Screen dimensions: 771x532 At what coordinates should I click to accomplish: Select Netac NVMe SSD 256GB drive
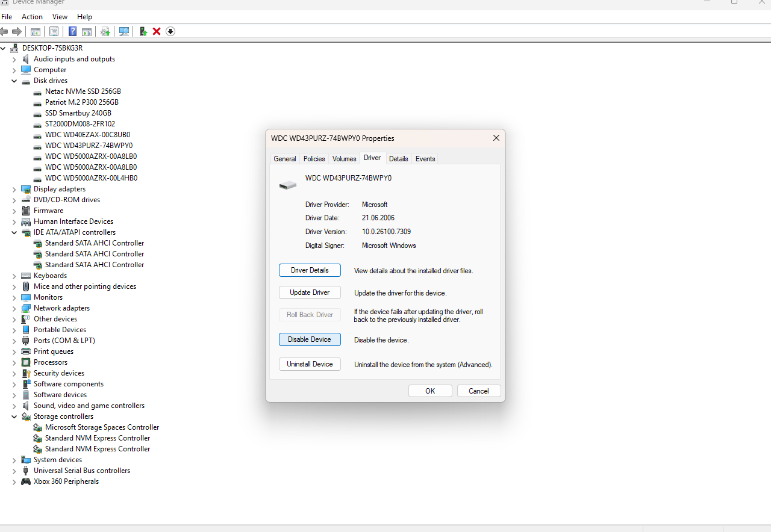pos(83,91)
